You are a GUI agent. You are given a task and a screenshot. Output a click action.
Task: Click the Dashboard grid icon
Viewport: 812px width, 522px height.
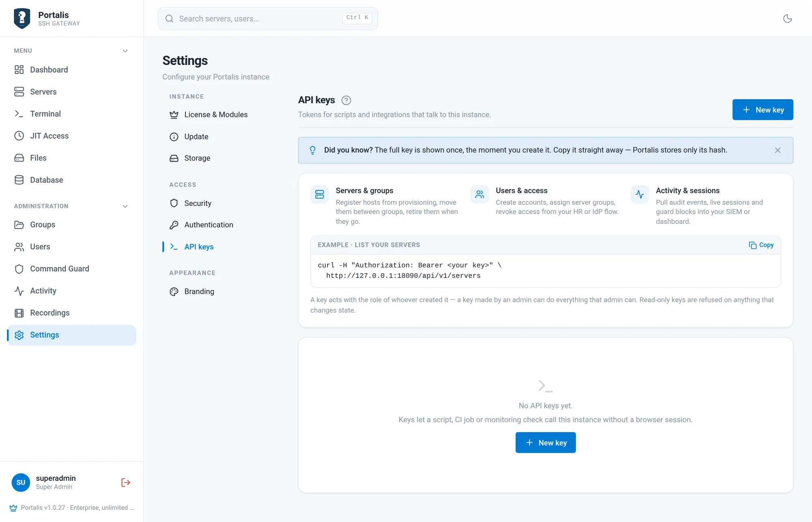(19, 70)
